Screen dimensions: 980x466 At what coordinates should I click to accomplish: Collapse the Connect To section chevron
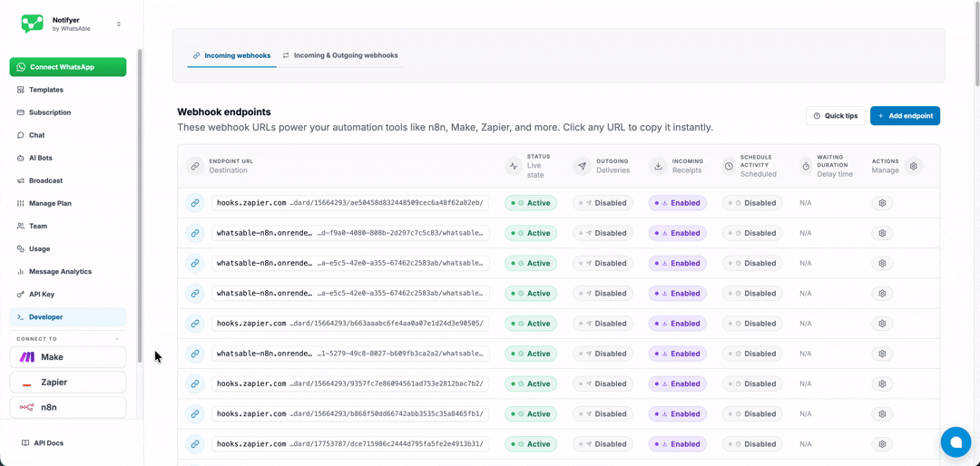pos(116,339)
